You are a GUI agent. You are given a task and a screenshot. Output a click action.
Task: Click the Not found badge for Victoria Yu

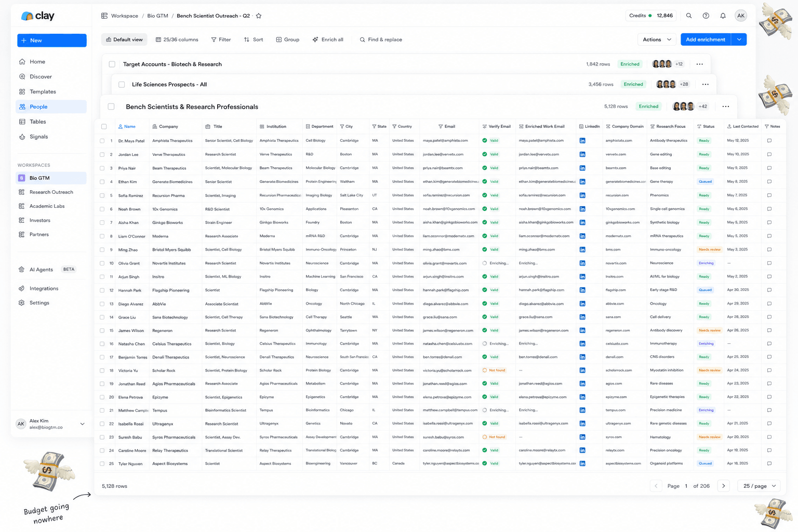click(494, 370)
